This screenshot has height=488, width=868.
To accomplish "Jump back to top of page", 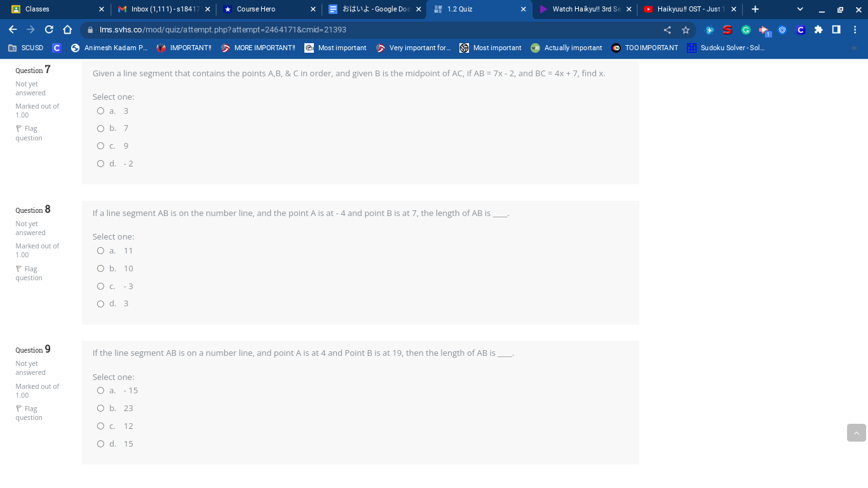I will (856, 433).
